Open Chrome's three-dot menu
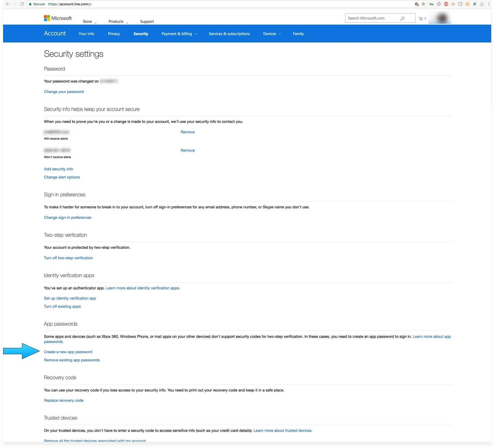The width and height of the screenshot is (494, 448). click(489, 4)
